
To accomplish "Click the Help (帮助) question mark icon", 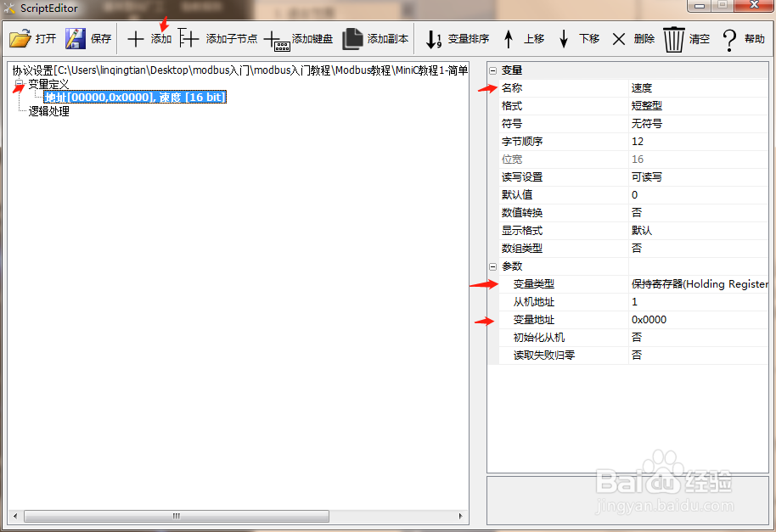I will [x=729, y=40].
